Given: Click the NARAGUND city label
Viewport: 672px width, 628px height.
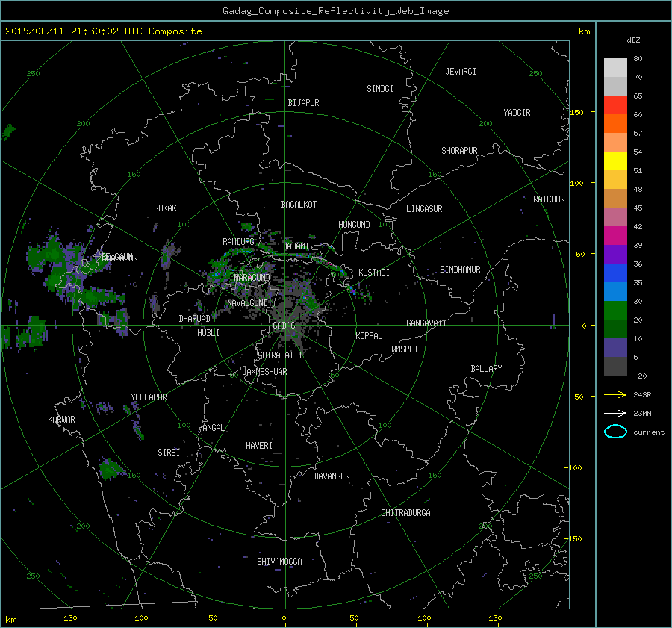Looking at the screenshot, I should 252,278.
